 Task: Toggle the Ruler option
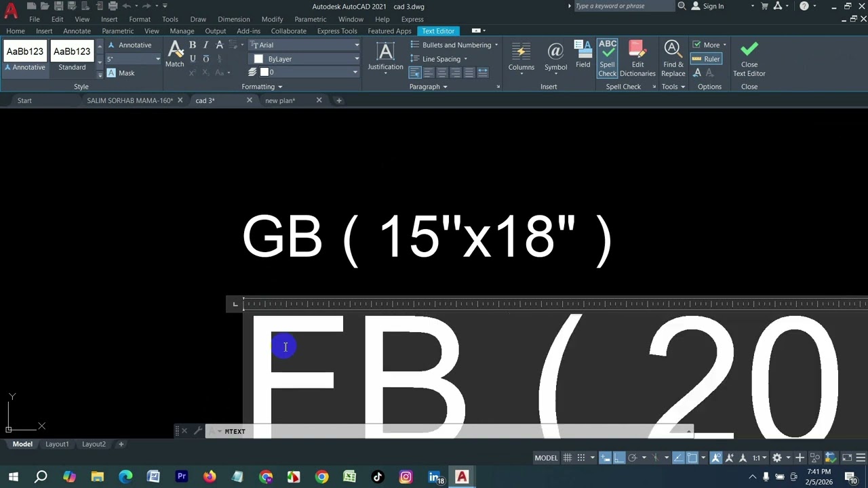(x=706, y=59)
